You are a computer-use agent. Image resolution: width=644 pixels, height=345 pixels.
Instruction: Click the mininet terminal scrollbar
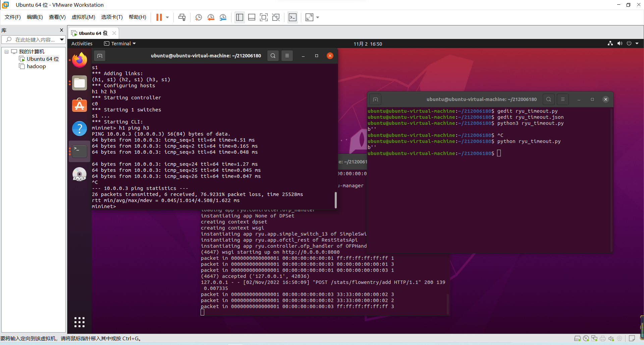pos(335,200)
